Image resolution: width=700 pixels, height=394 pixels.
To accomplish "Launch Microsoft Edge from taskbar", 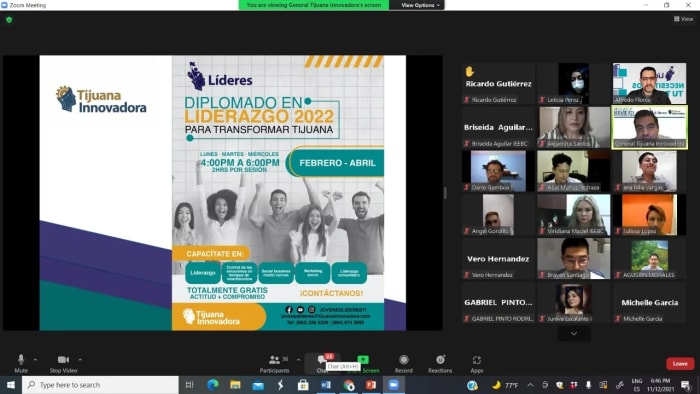I will pos(212,385).
